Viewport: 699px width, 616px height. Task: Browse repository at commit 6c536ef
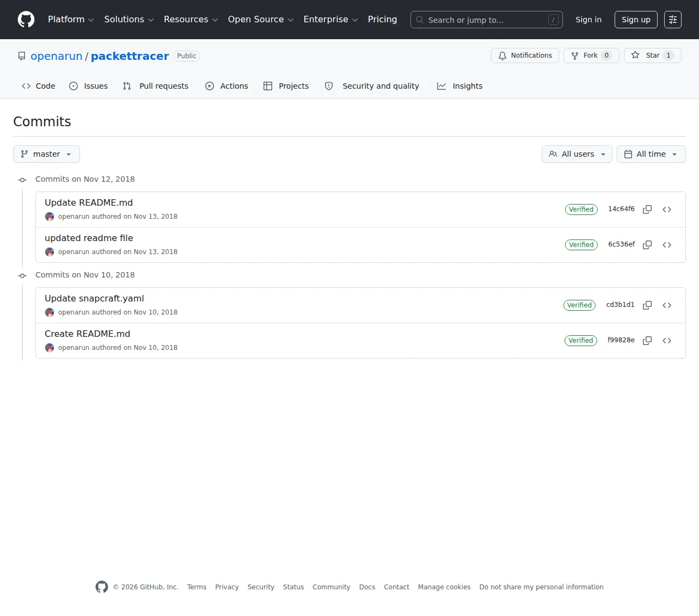click(667, 245)
